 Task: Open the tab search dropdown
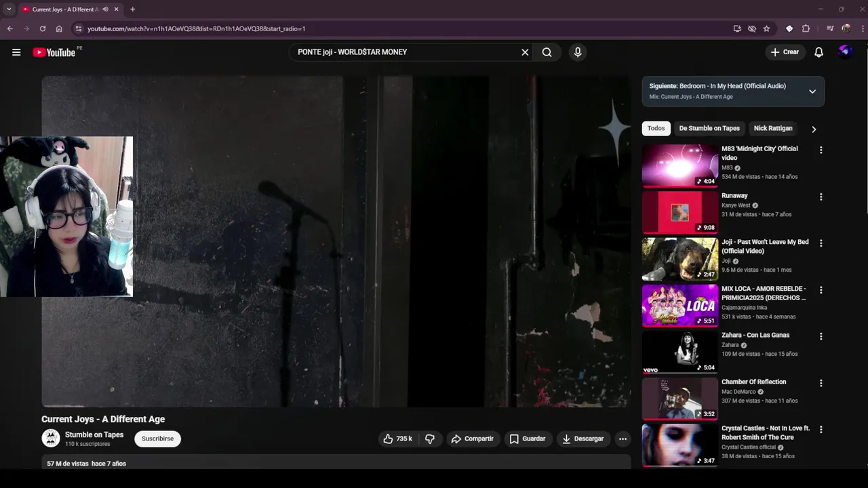[8, 9]
